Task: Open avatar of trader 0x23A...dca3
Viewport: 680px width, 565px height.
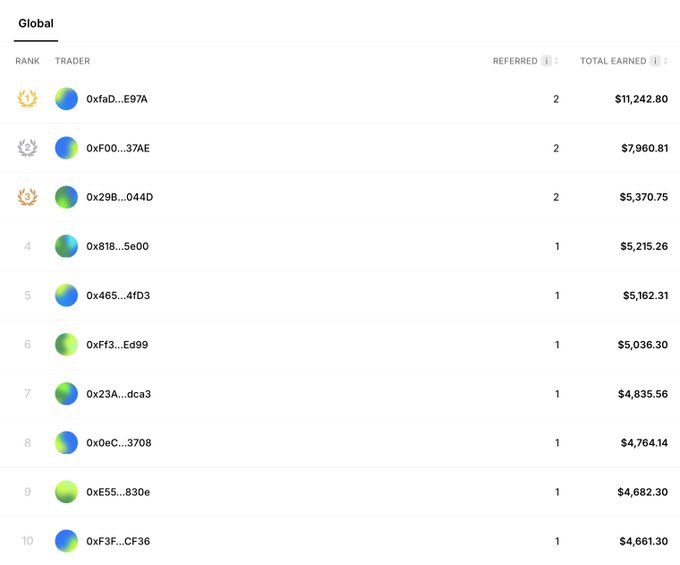Action: pos(66,394)
